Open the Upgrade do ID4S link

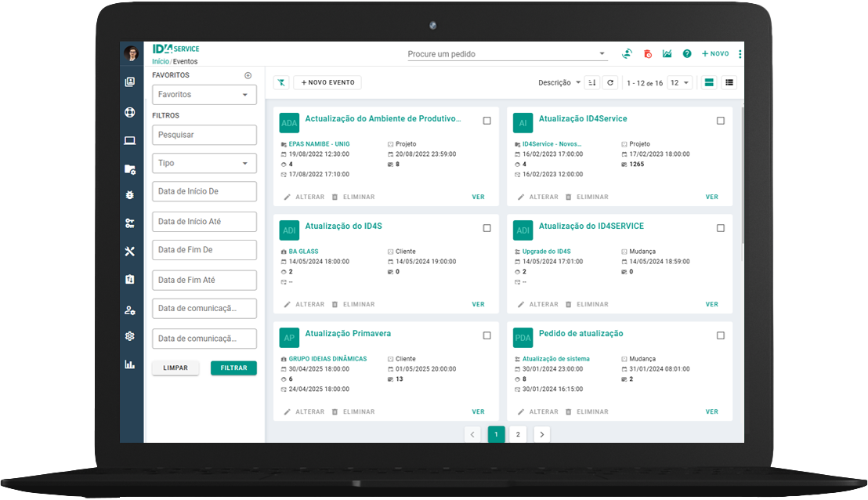546,252
